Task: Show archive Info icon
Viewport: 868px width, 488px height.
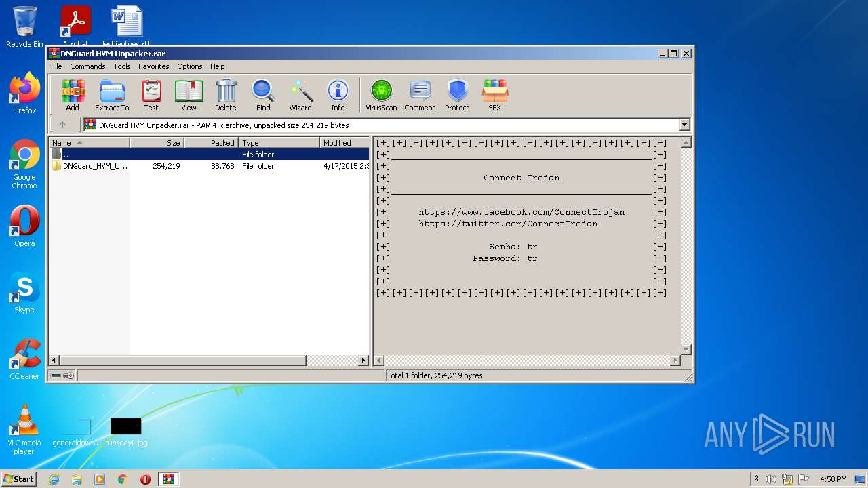Action: click(x=338, y=95)
